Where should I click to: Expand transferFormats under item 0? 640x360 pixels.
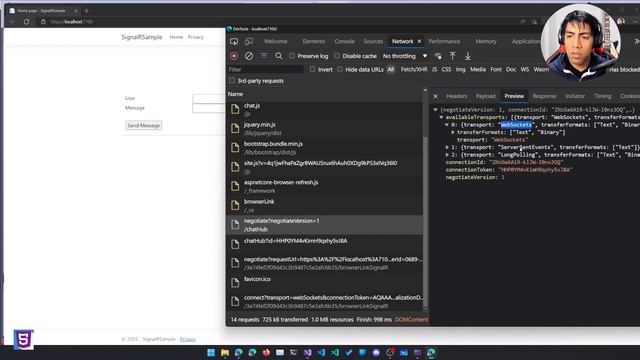pos(453,132)
